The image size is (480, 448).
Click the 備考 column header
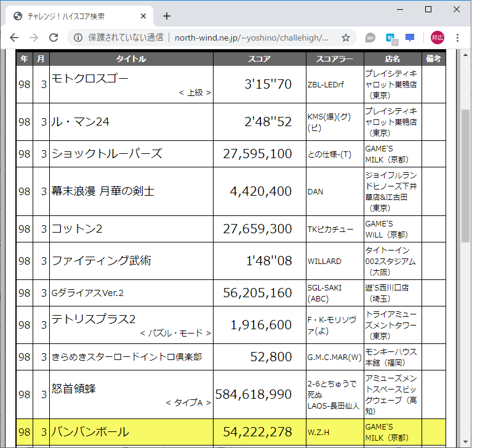tap(433, 59)
